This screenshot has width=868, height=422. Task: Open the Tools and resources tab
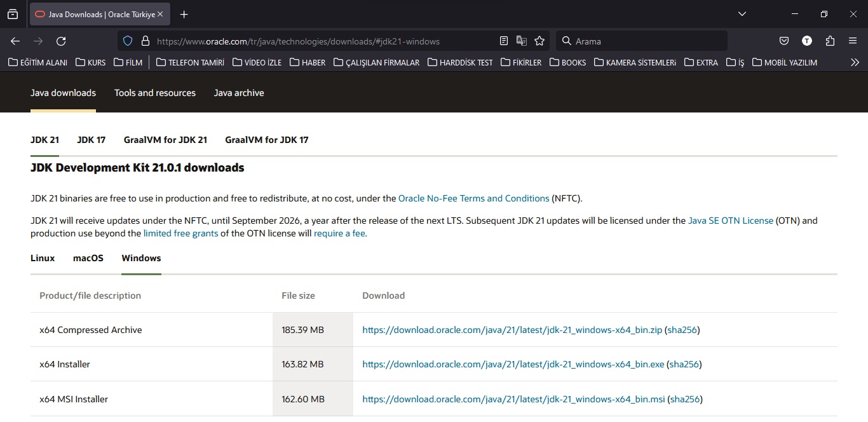(x=155, y=93)
